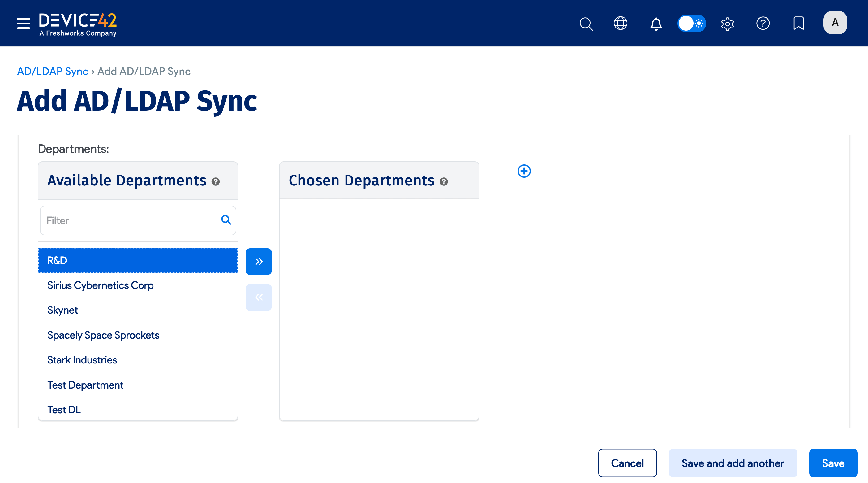
Task: Open the notifications bell
Action: pos(656,24)
